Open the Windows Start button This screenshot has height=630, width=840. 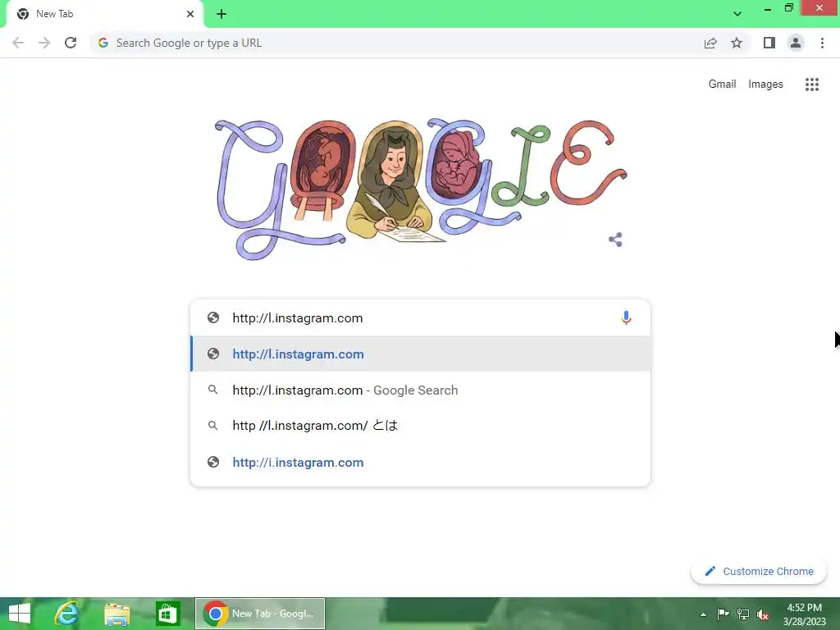[x=20, y=614]
